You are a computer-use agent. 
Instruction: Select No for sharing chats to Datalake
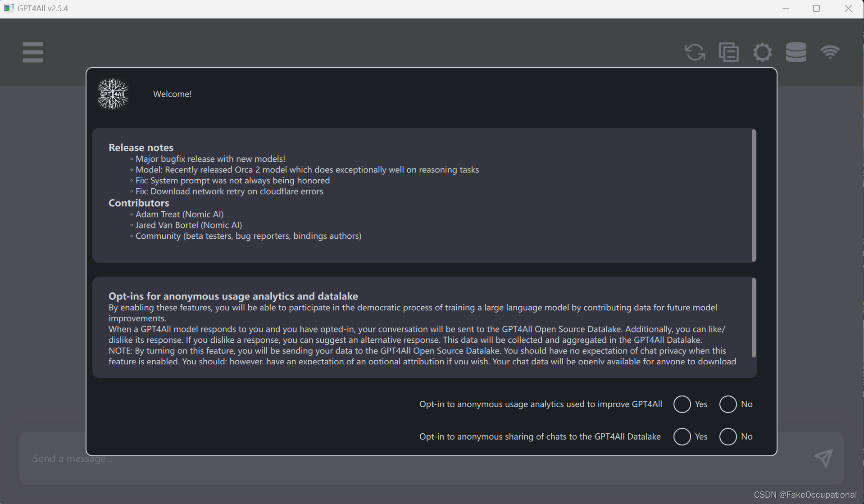coord(728,436)
